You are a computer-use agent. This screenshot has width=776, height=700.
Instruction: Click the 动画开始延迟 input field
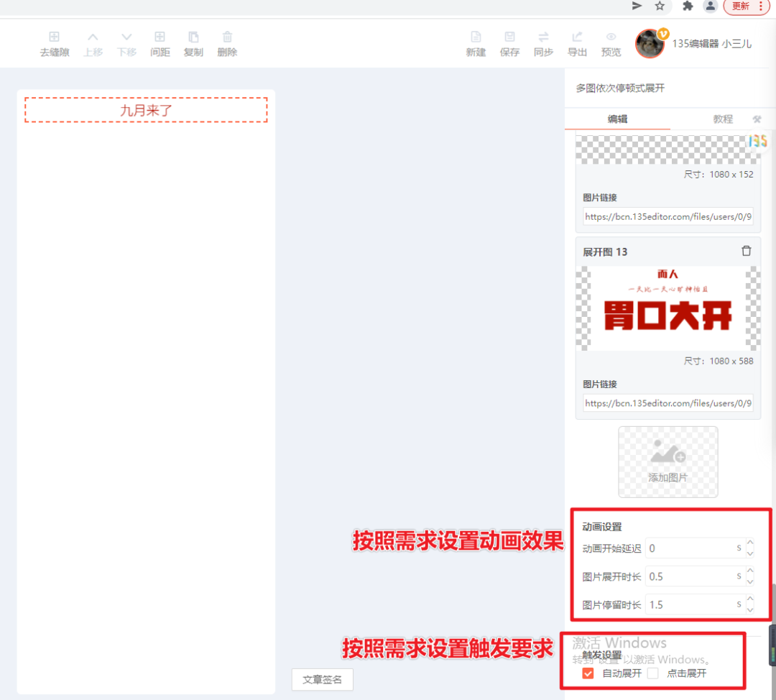coord(695,548)
